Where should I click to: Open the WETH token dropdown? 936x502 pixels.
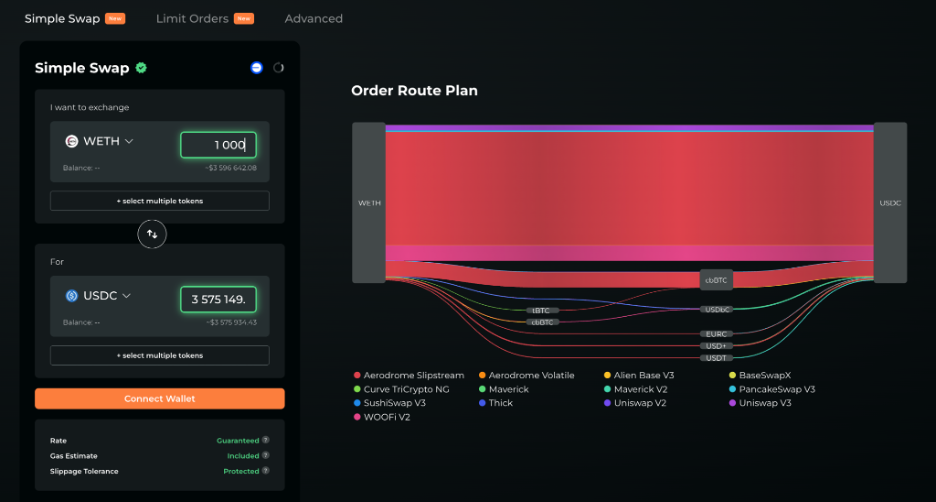(x=99, y=141)
